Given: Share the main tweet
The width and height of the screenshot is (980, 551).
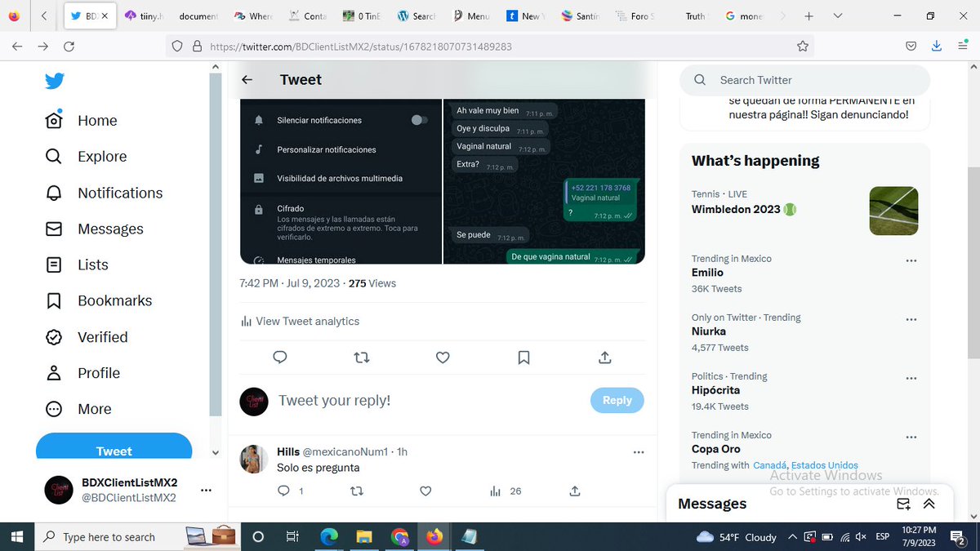Looking at the screenshot, I should [x=605, y=358].
